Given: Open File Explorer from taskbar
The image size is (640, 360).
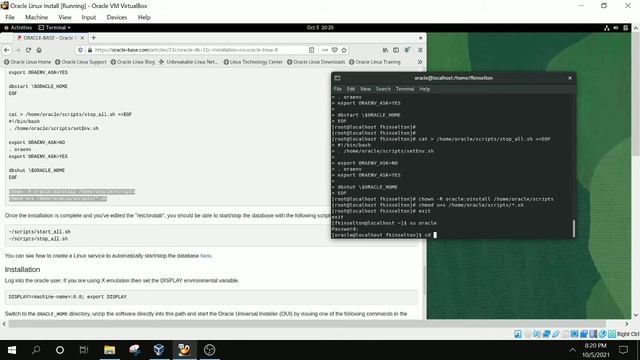Looking at the screenshot, I should point(109,350).
